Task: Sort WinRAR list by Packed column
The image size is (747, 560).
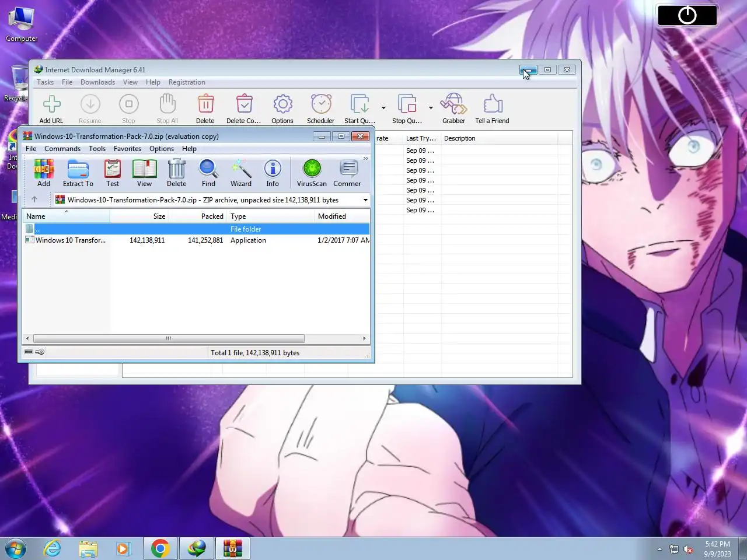Action: 197,216
